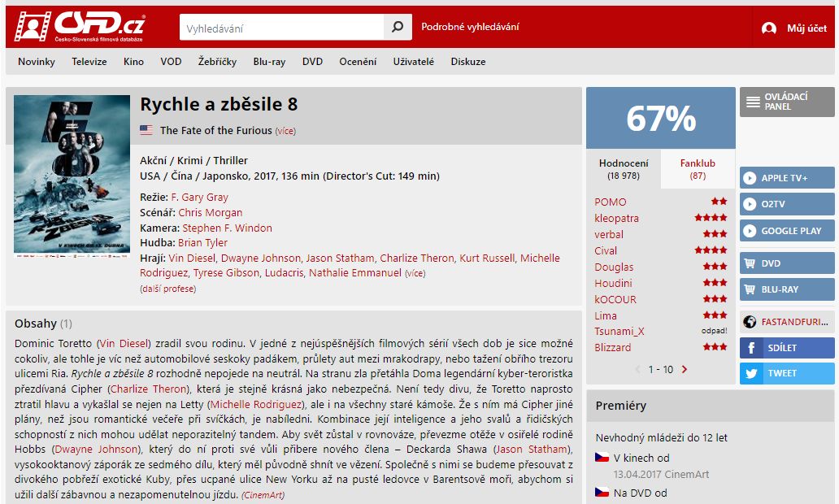Click the user account avatar icon
The image size is (839, 504).
(769, 28)
